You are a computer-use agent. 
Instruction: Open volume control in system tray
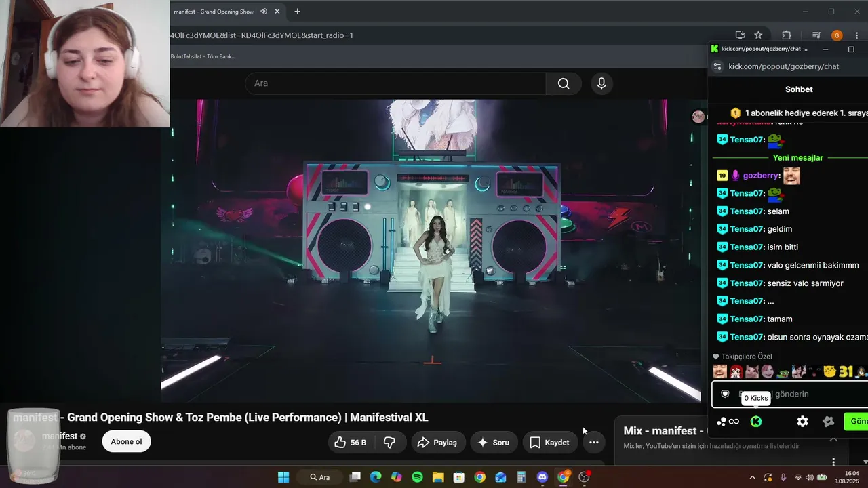(x=809, y=477)
